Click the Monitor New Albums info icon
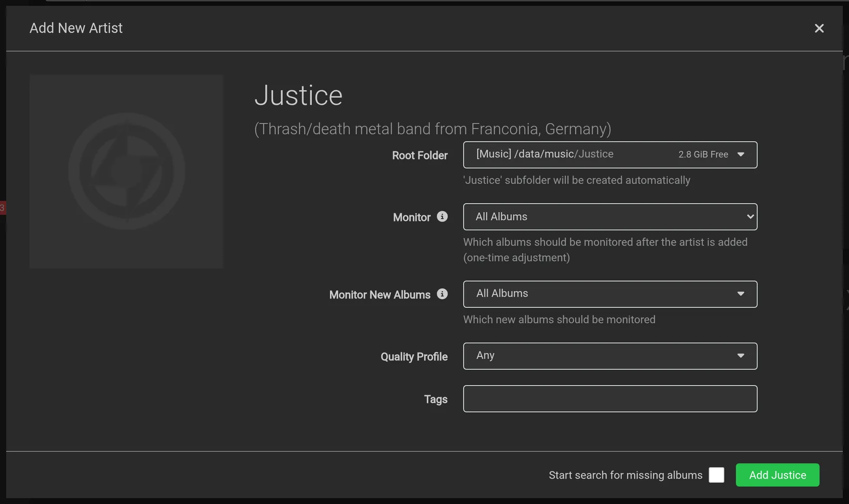 pos(442,294)
